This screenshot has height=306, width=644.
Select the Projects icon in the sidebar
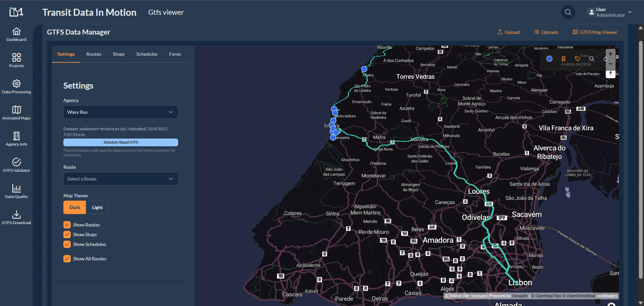(16, 60)
